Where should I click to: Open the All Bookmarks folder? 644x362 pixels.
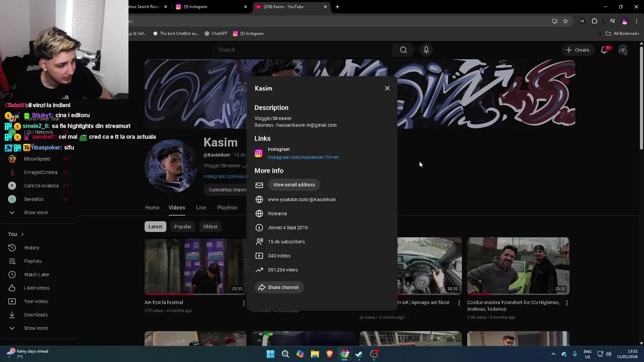(622, 34)
